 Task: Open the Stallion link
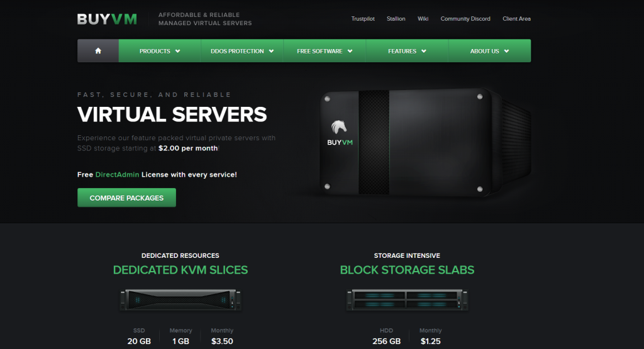pyautogui.click(x=396, y=19)
